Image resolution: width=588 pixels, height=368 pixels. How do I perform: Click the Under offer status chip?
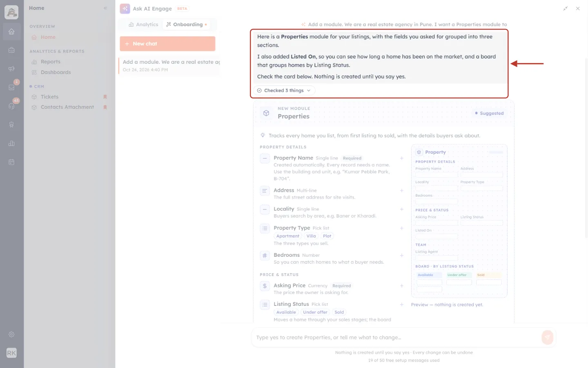315,312
